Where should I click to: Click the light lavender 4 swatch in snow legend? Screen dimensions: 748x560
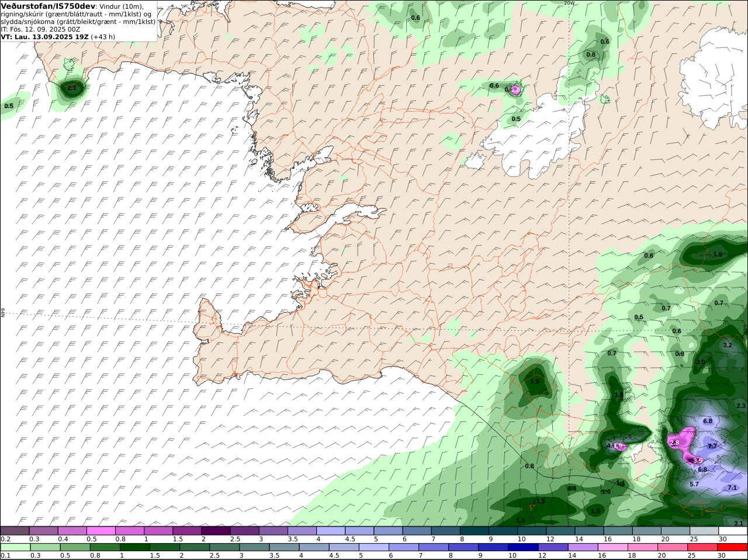tap(331, 531)
